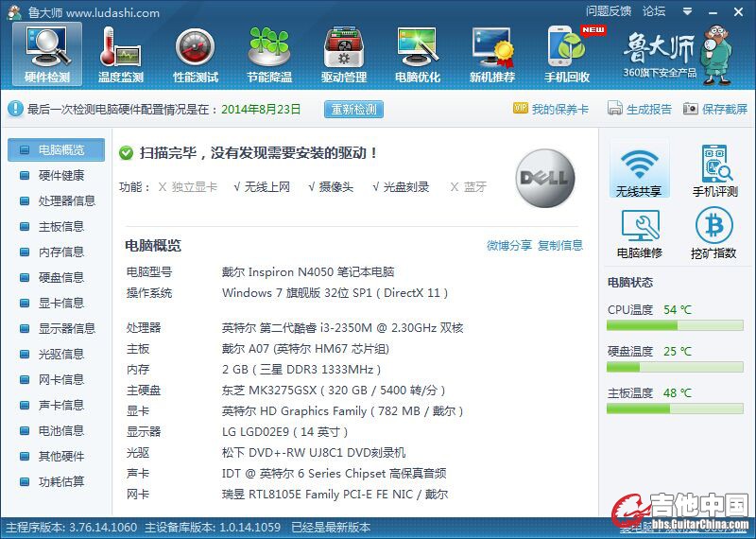The width and height of the screenshot is (756, 539).
Task: Open the title bar dropdown menu arrow
Action: pyautogui.click(x=688, y=11)
